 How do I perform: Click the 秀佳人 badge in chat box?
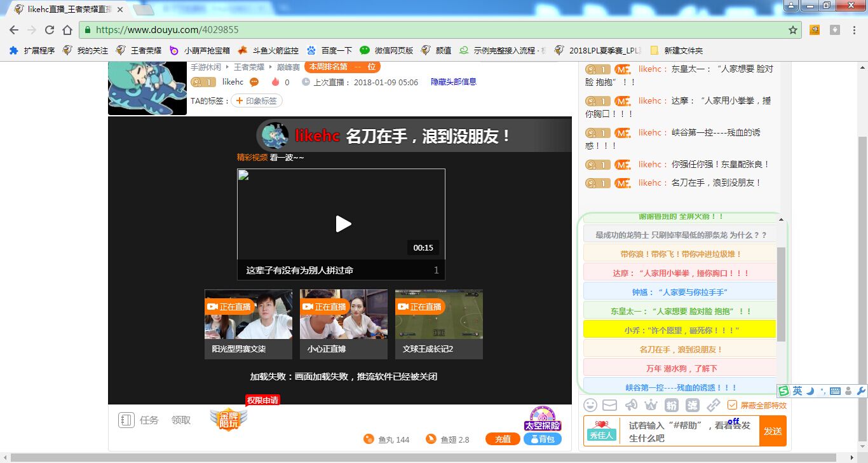pos(601,431)
